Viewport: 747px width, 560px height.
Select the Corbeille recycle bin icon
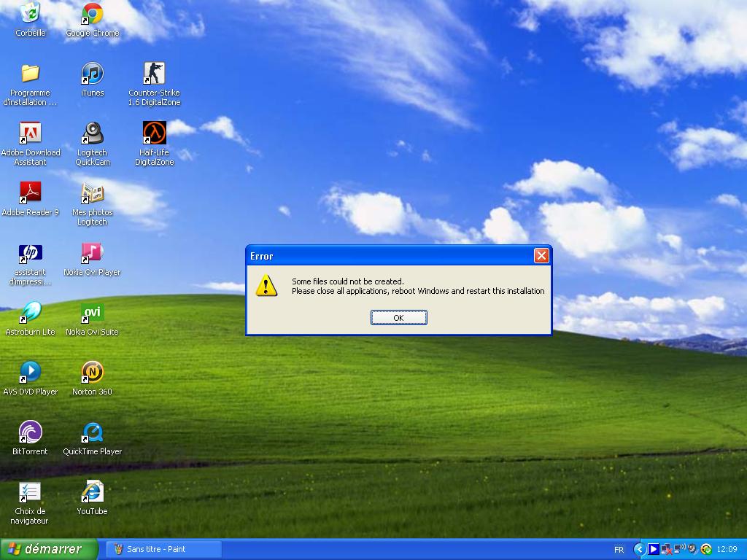click(31, 20)
